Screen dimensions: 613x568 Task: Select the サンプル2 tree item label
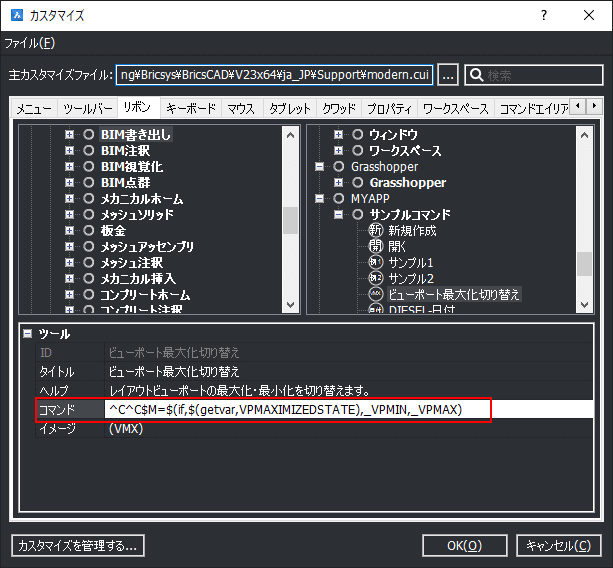pyautogui.click(x=411, y=278)
